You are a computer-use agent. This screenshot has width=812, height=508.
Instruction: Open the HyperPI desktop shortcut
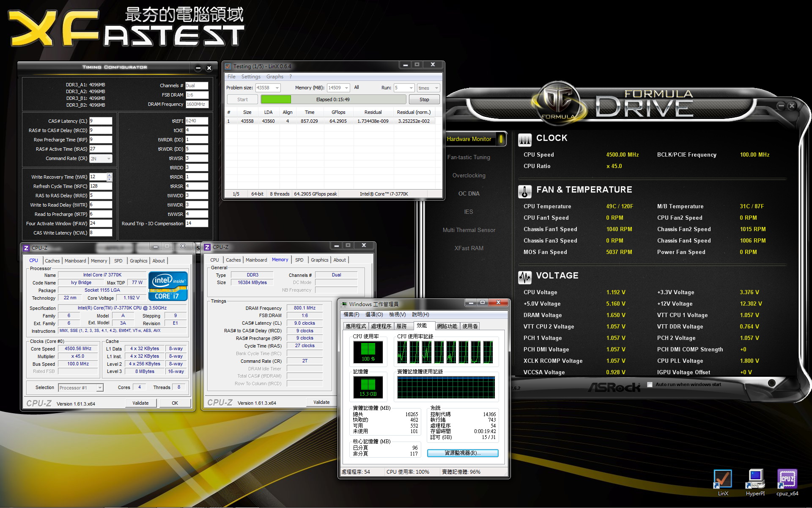(755, 479)
